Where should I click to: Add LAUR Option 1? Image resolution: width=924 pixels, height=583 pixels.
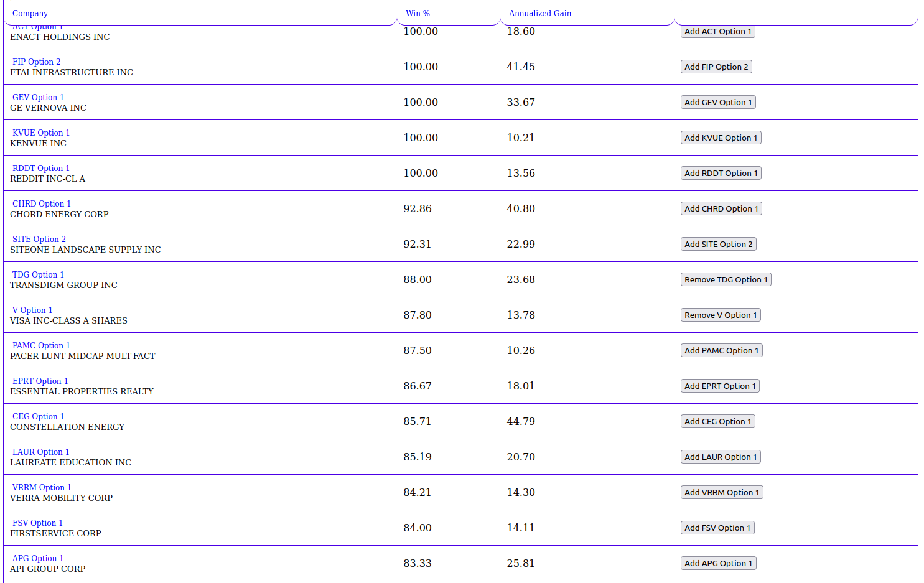[x=721, y=457]
